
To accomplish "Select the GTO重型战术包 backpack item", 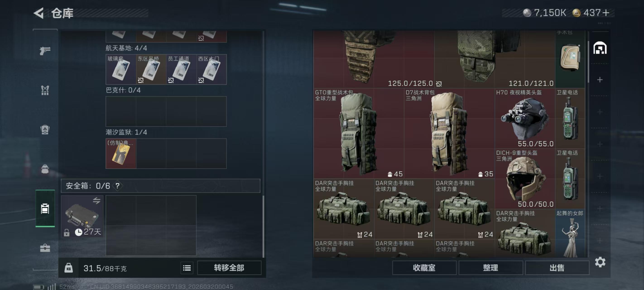I will tap(359, 133).
